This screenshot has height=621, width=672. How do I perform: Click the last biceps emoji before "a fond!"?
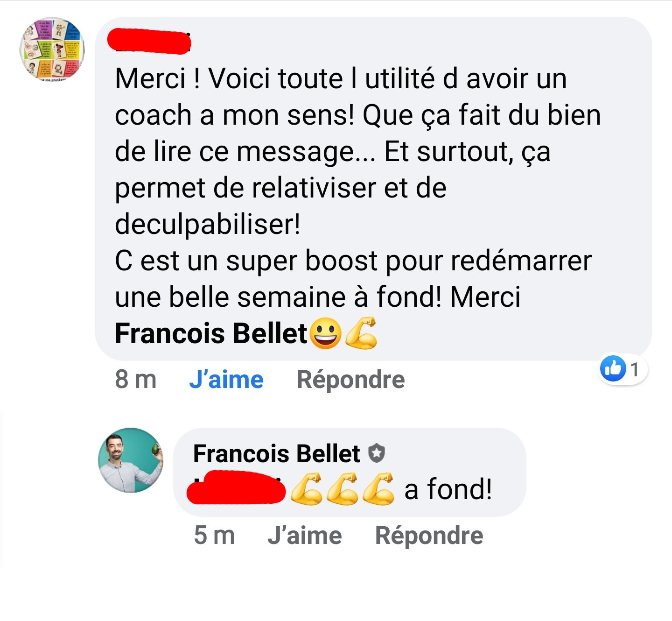[x=378, y=489]
